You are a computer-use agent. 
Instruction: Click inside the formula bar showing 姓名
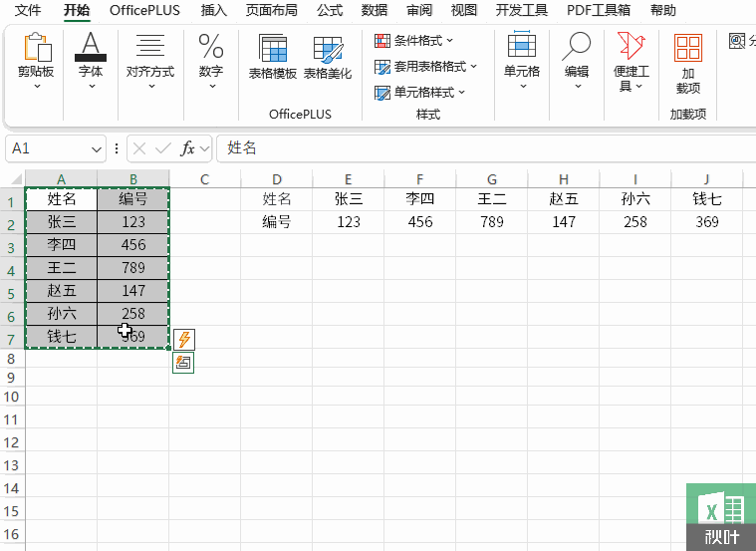coord(478,148)
